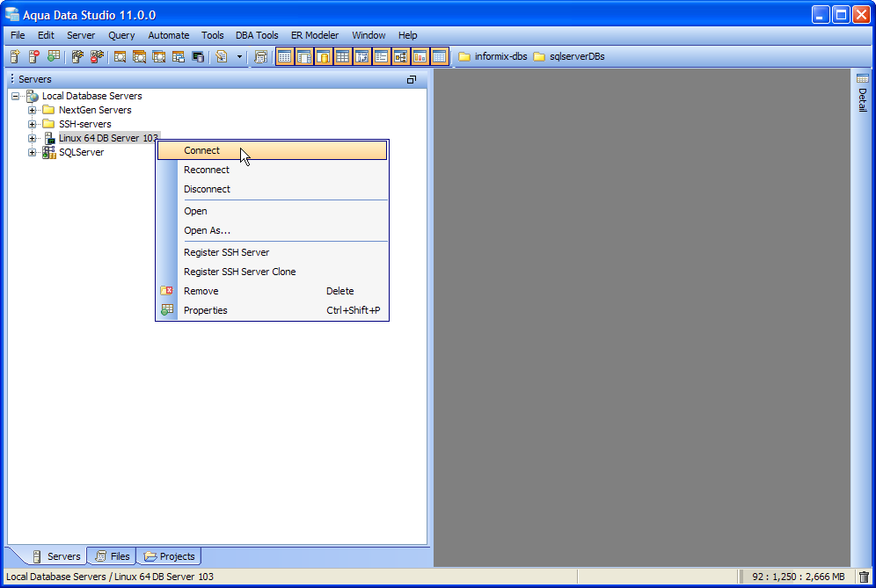The width and height of the screenshot is (876, 588).
Task: Choose Register SSH Server from context menu
Action: [272, 252]
